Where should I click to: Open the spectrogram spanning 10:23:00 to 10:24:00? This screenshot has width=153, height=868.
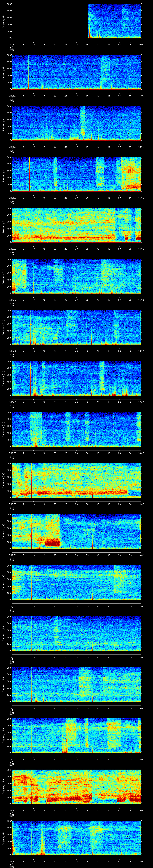point(77,736)
